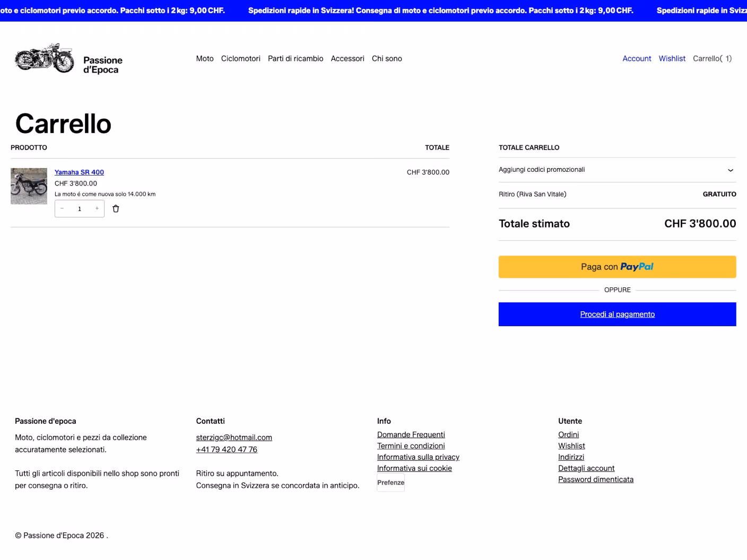The height and width of the screenshot is (560, 747).
Task: Click the 'Aggiungi codici promozionali' text
Action: click(x=542, y=170)
